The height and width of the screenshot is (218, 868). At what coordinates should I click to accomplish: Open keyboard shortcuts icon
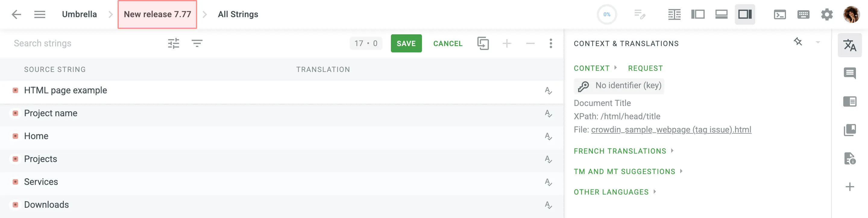click(803, 14)
